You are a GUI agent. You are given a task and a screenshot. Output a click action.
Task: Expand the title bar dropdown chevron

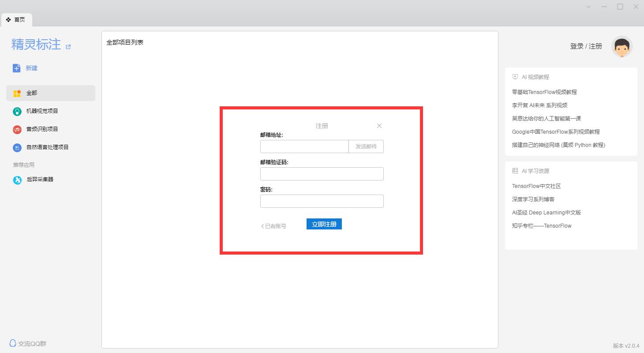(588, 7)
